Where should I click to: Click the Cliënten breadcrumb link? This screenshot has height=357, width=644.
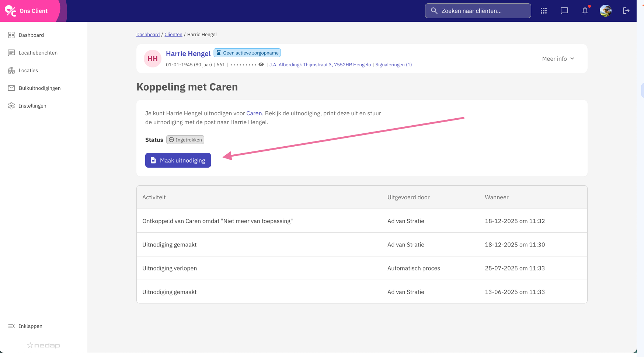tap(173, 35)
